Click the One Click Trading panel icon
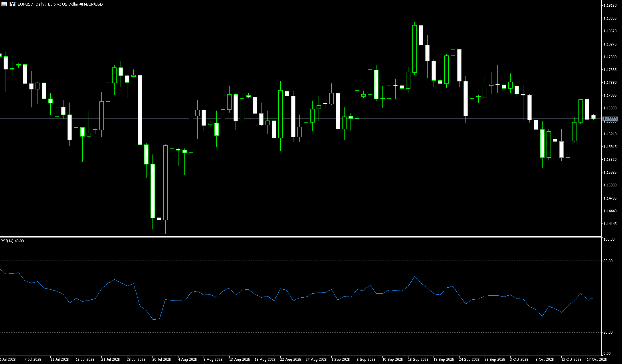 pos(4,4)
